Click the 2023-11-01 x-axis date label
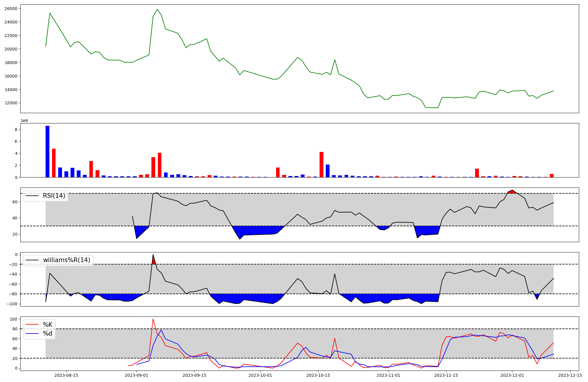588x382 pixels. pos(388,375)
